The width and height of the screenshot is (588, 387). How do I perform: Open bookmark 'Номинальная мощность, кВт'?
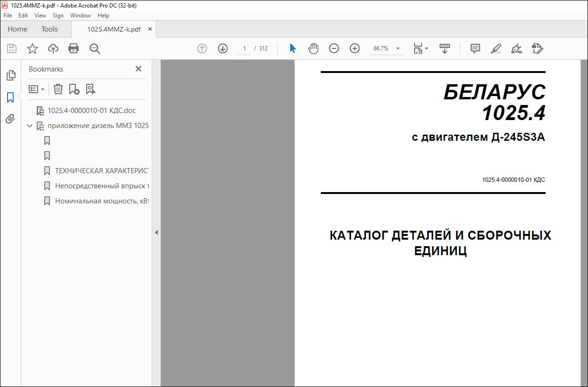pos(102,201)
